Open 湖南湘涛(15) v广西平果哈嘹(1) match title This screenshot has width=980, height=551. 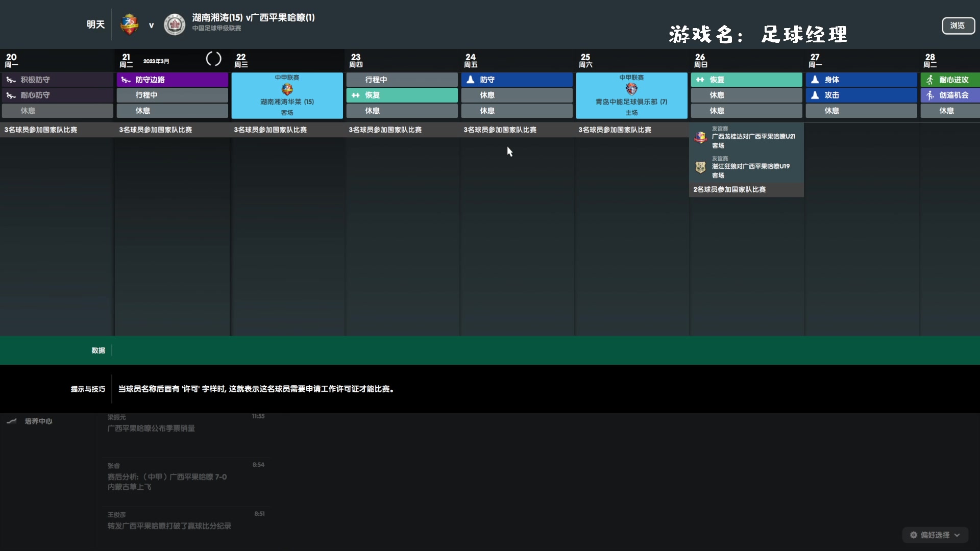[253, 17]
